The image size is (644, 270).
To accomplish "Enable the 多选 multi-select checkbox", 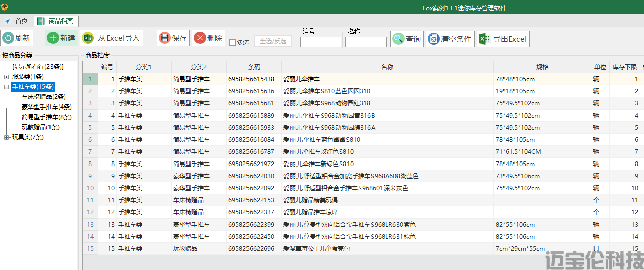I will click(x=233, y=43).
